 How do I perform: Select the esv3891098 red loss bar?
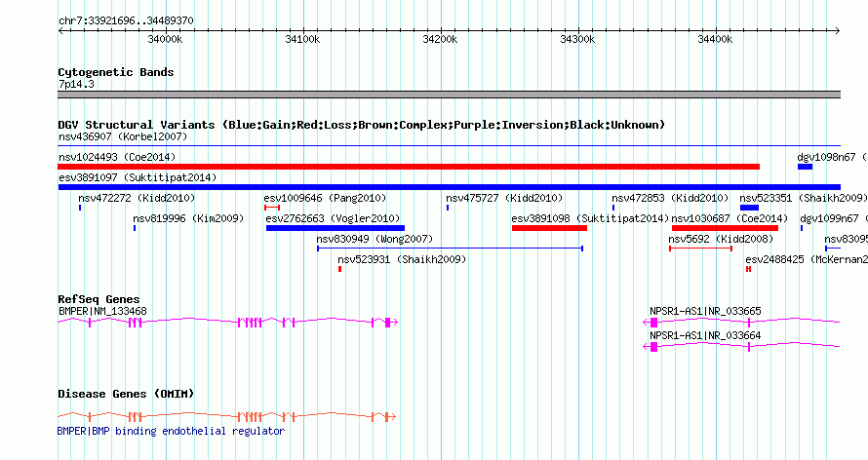549,228
